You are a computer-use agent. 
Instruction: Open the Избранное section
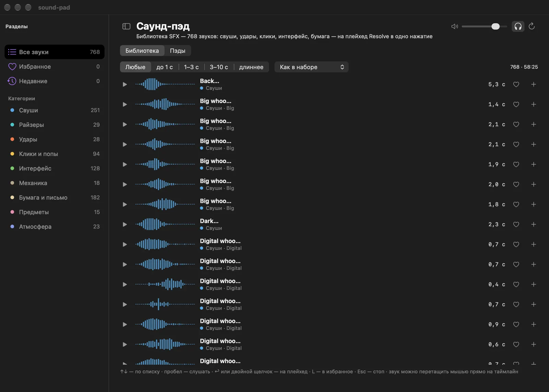click(54, 67)
